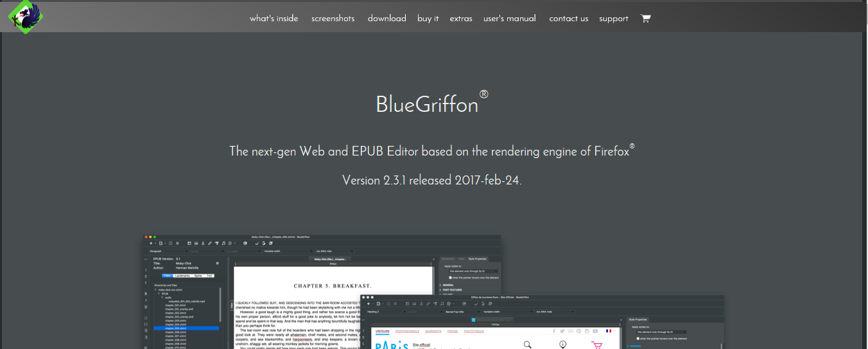Image resolution: width=868 pixels, height=349 pixels.
Task: Click the Firefox rendering engine tagline text
Action: 432,150
